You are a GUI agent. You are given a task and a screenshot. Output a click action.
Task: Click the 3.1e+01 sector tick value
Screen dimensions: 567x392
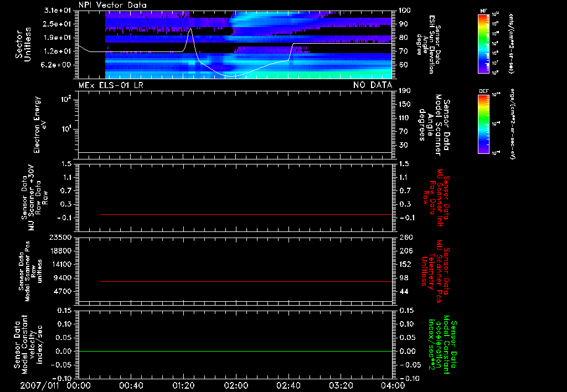tap(58, 10)
